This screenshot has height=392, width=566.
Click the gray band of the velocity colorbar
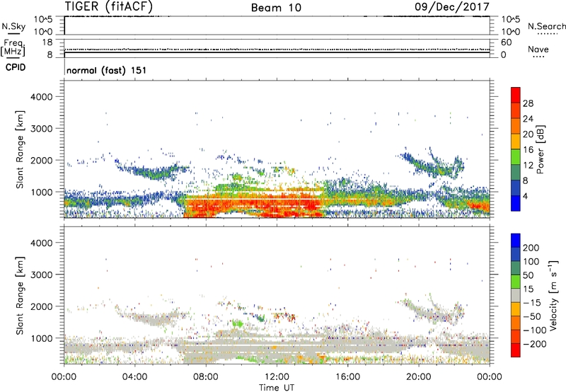coord(516,295)
